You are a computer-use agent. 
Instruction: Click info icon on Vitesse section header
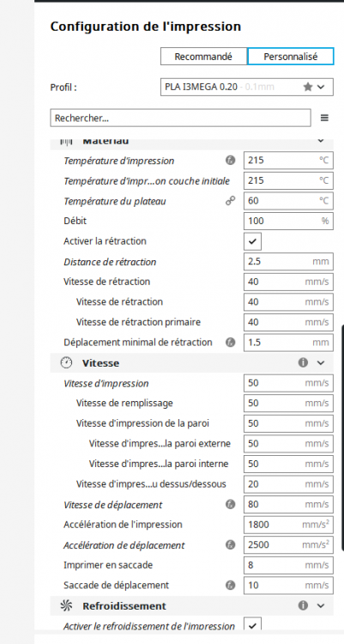tap(303, 362)
